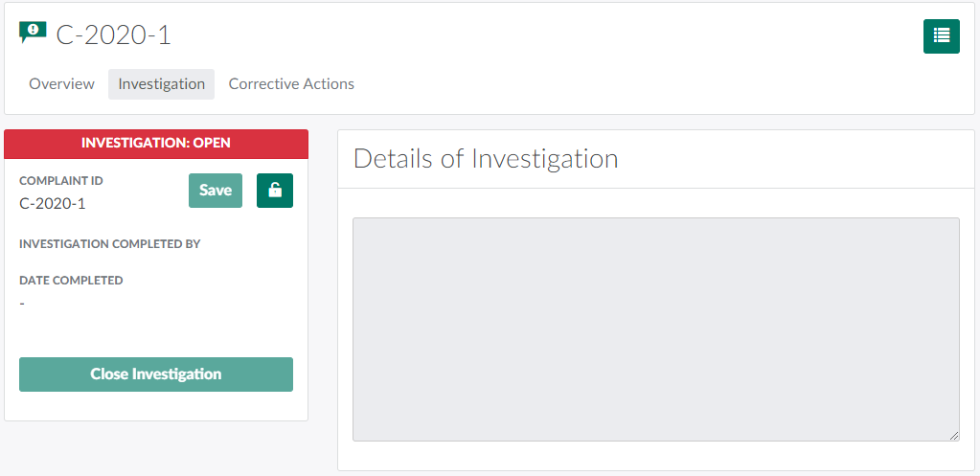The width and height of the screenshot is (980, 476).
Task: Click the Close Investigation button
Action: (x=156, y=374)
